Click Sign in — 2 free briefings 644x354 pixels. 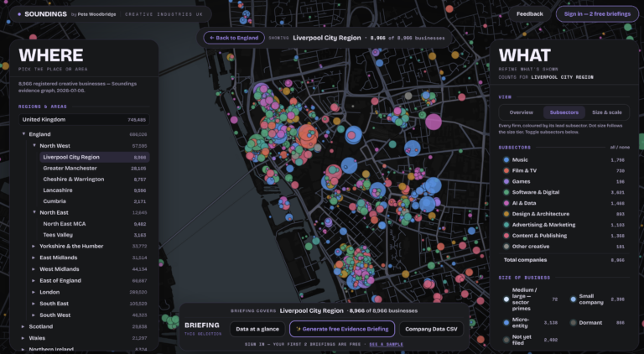click(597, 14)
